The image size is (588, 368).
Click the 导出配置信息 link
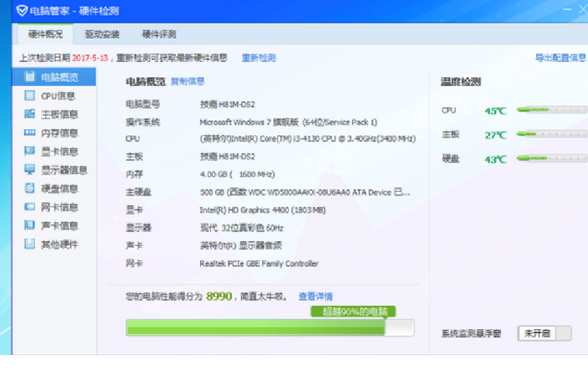coord(560,57)
